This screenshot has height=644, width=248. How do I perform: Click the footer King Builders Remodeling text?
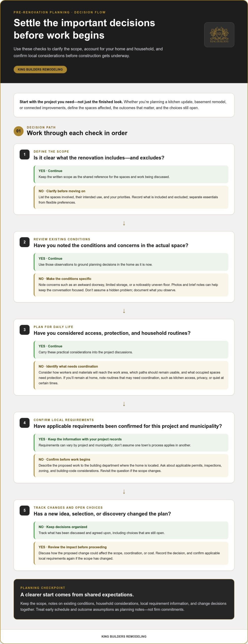tap(124, 636)
